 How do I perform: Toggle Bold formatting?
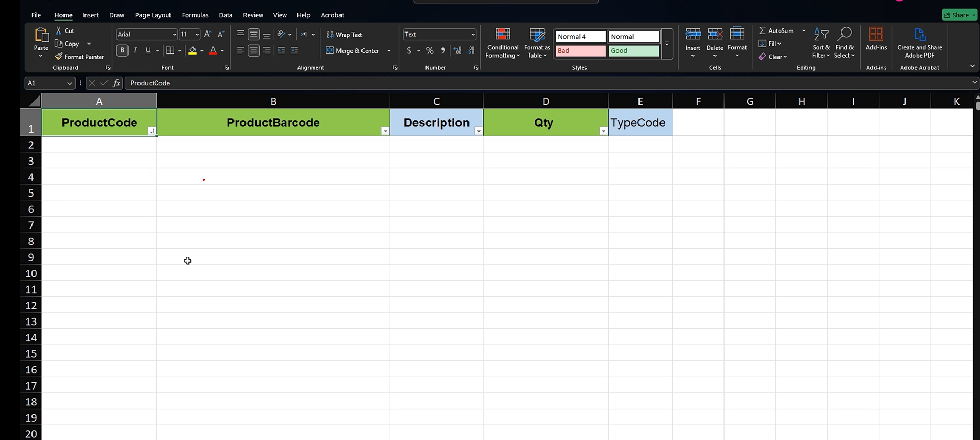pos(122,50)
